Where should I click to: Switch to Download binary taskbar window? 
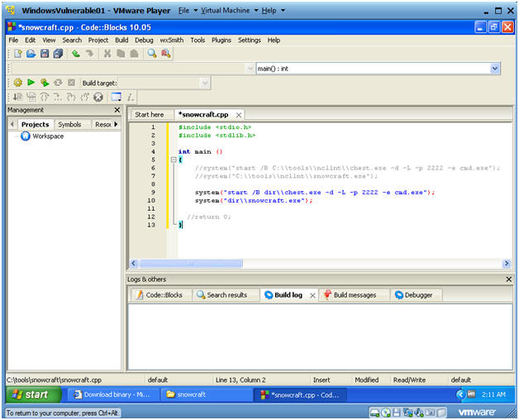point(113,394)
